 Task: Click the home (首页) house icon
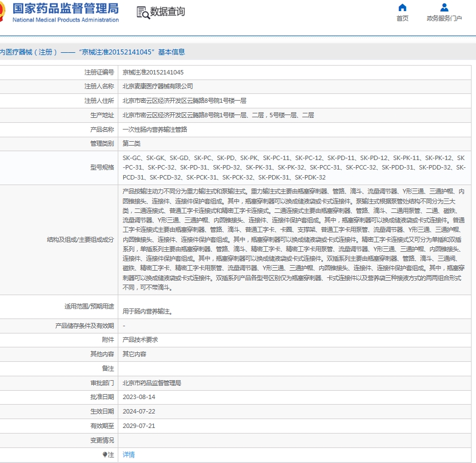tap(402, 7)
